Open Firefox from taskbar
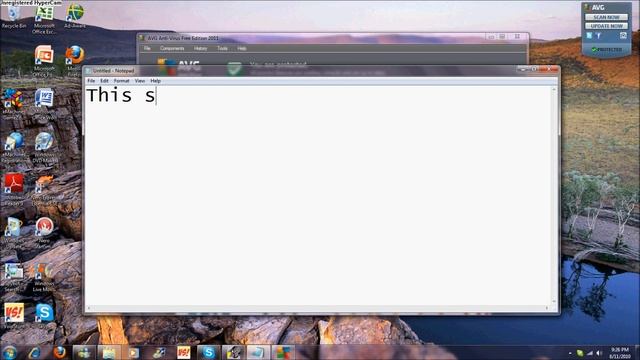This screenshot has width=640, height=360. [x=60, y=352]
